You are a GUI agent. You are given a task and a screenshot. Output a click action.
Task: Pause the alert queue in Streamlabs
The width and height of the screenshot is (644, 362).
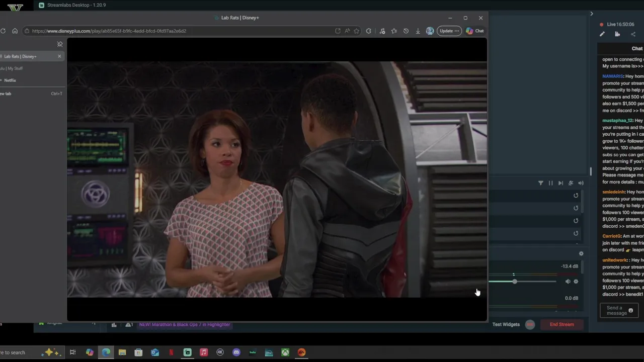[x=550, y=184]
